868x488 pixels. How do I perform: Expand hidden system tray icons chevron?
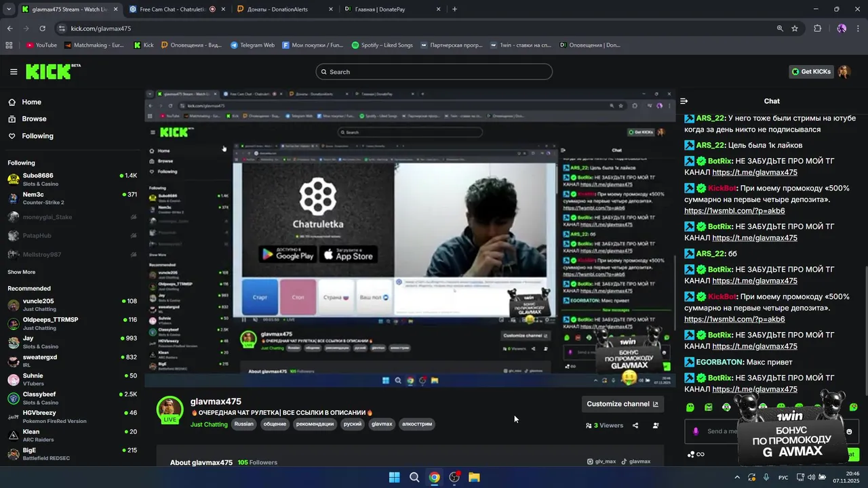(x=737, y=477)
